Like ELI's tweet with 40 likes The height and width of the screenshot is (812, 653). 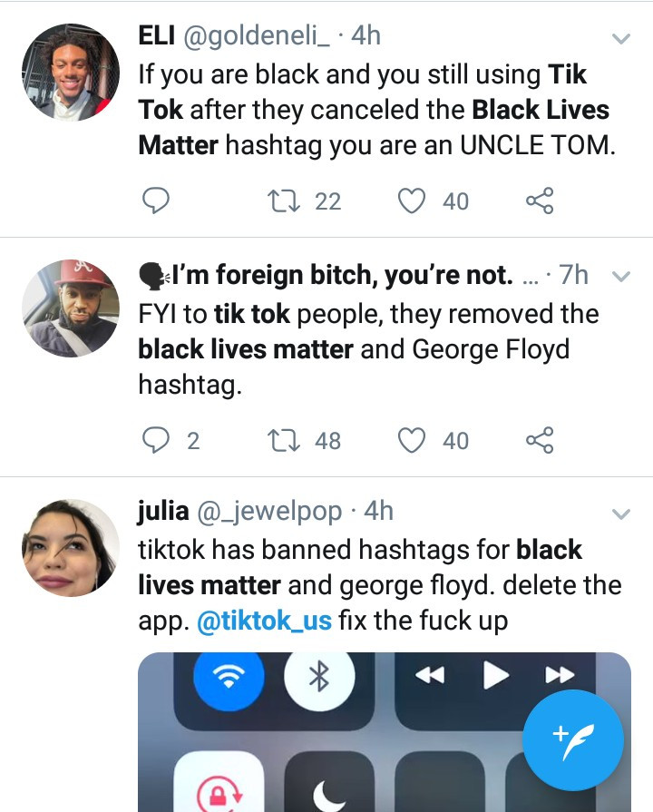coord(413,201)
